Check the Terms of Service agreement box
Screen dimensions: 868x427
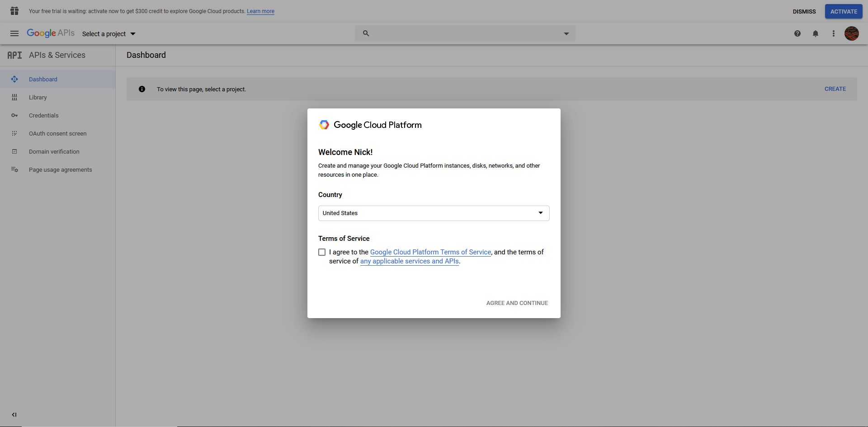click(x=322, y=252)
